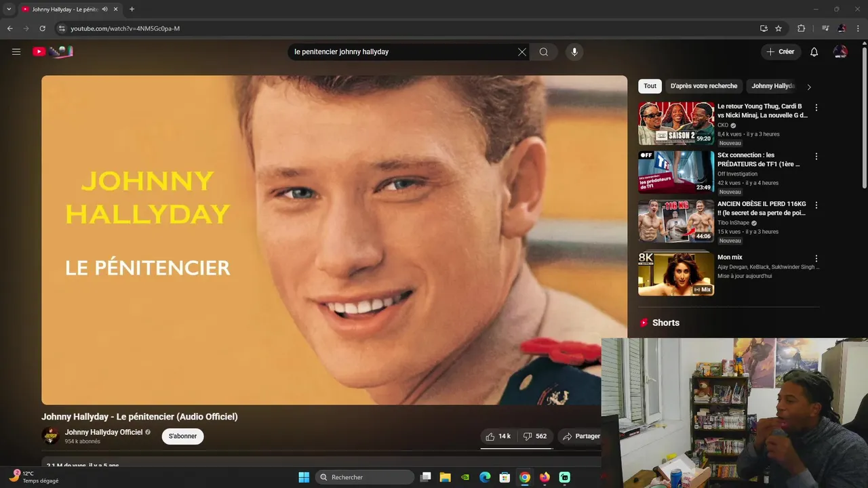868x488 pixels.
Task: Click the browser address bar URL
Action: tap(125, 28)
